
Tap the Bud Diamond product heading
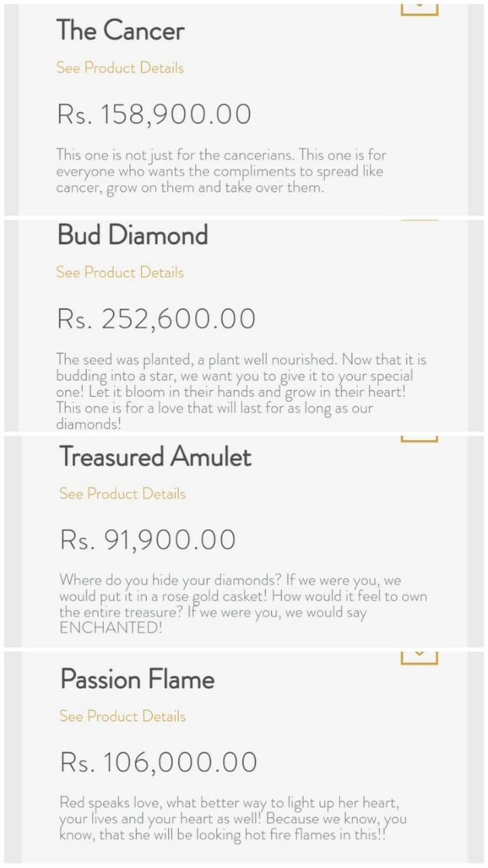click(x=133, y=235)
